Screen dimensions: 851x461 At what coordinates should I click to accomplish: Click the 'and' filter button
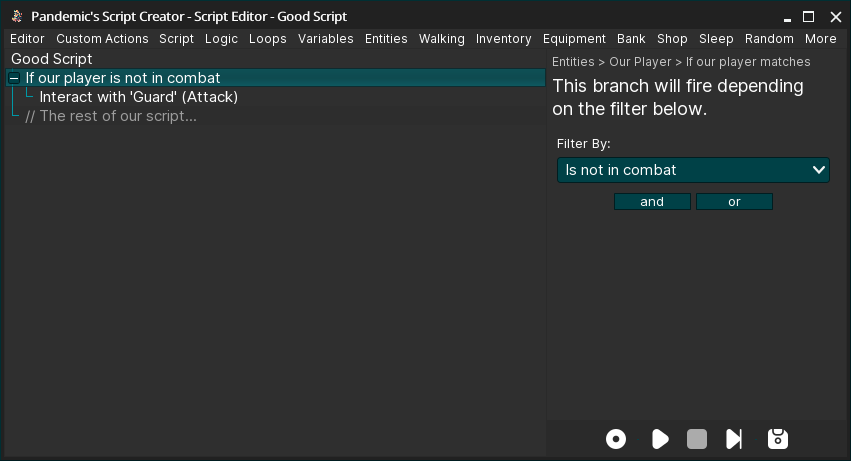click(652, 202)
